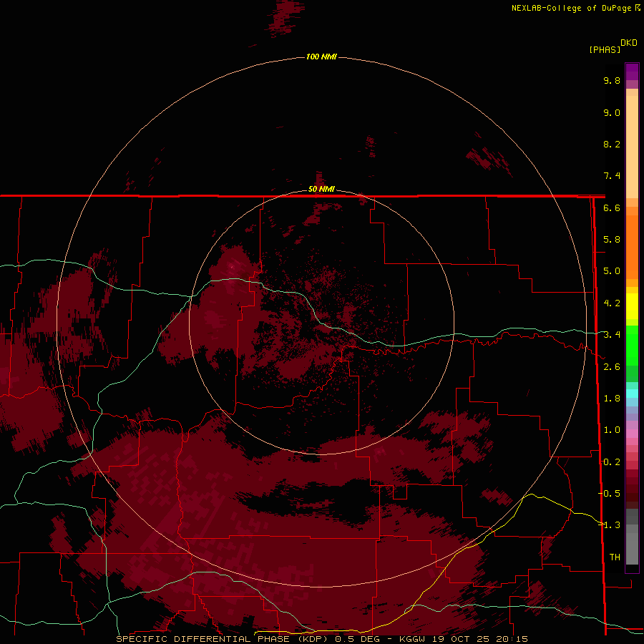Screen dimensions: 644x644
Task: Click the 0.5 DEG elevation text
Action: [357, 639]
